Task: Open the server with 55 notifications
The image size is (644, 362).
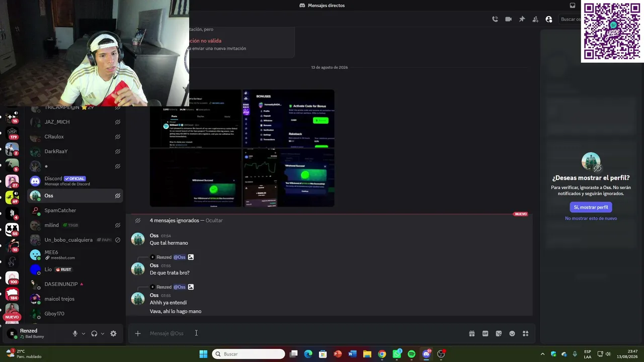Action: [x=12, y=229]
